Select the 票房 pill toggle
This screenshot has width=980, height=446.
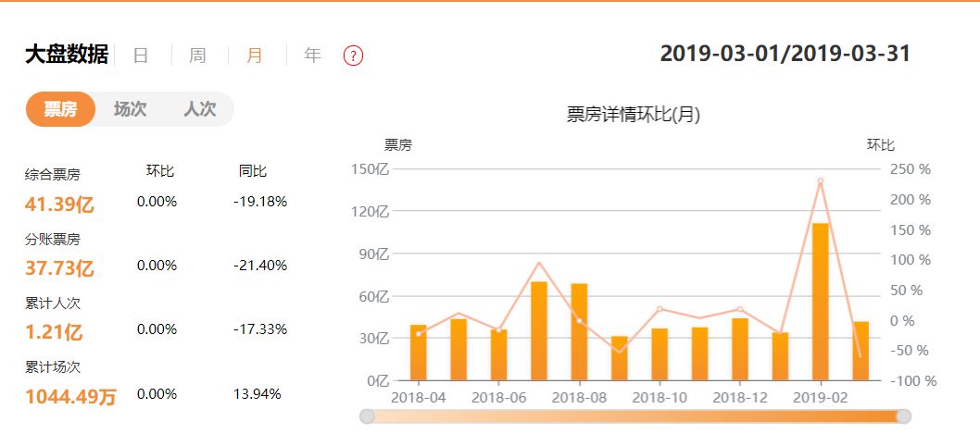point(61,109)
